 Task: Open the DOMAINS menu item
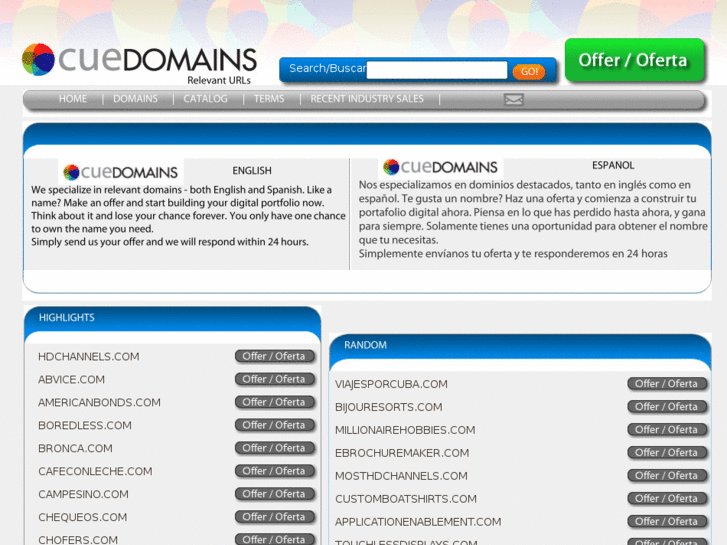tap(135, 99)
